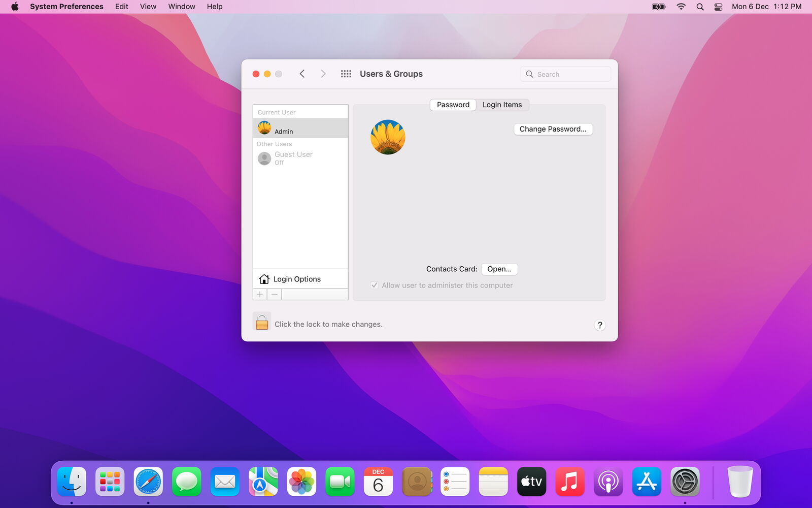The height and width of the screenshot is (508, 812).
Task: Select Admin user in the sidebar
Action: click(x=300, y=128)
